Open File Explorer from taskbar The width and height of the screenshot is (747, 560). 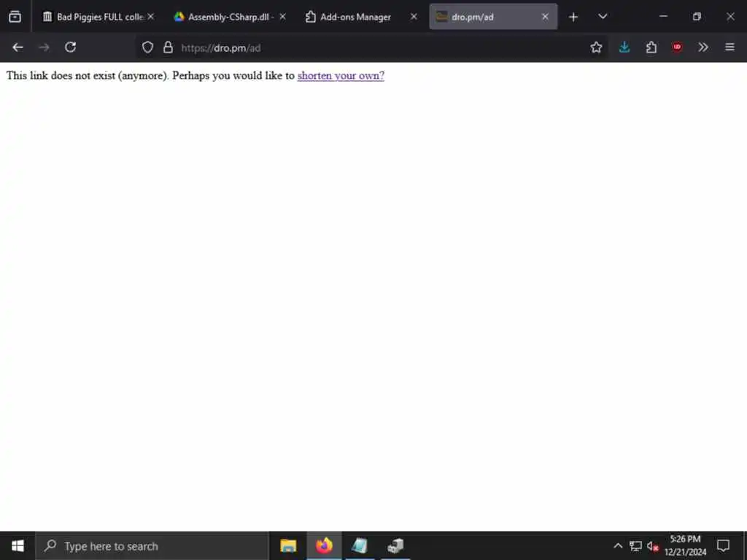click(288, 545)
